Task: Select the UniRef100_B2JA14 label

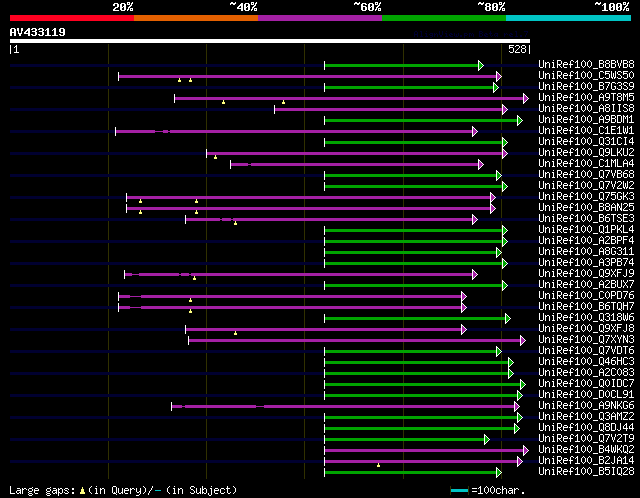Action: click(586, 461)
